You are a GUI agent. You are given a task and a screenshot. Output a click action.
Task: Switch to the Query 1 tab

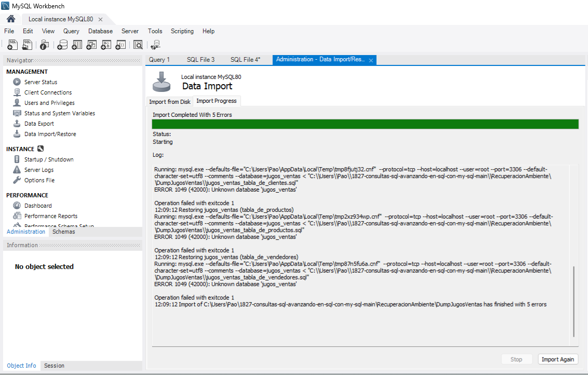click(159, 60)
